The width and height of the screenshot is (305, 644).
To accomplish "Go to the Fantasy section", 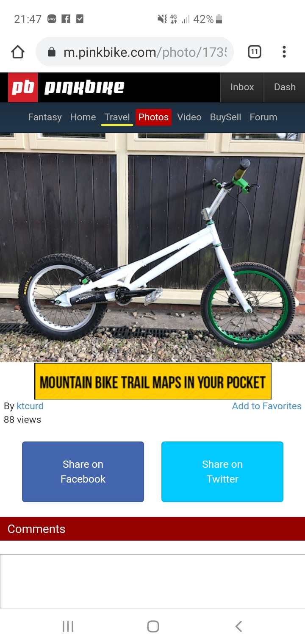I will 45,117.
